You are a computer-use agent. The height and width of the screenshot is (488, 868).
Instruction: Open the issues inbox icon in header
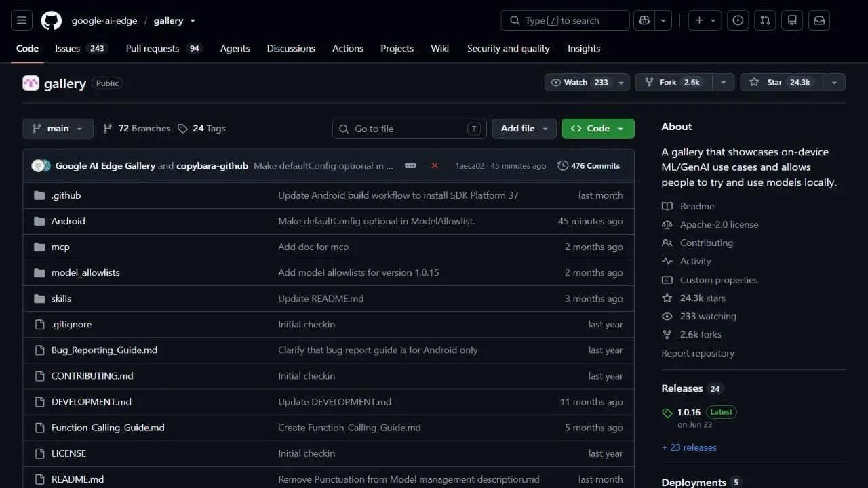pos(738,20)
